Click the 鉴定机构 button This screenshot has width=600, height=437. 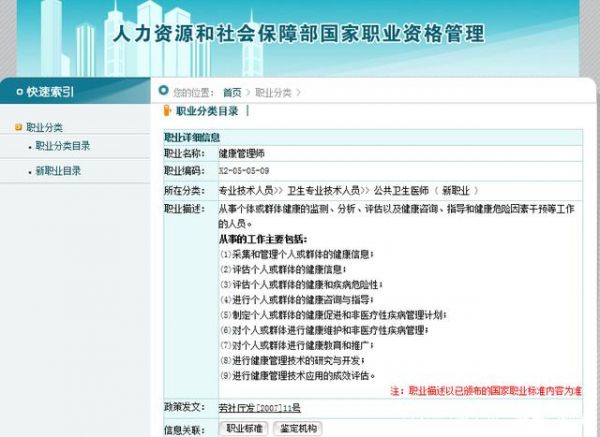point(298,428)
